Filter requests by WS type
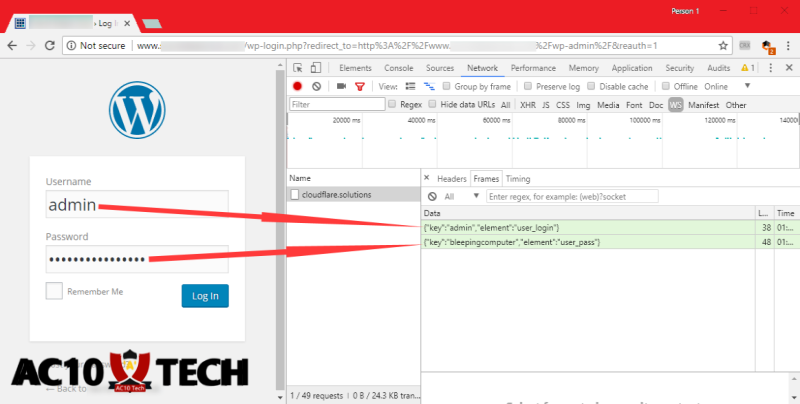This screenshot has width=800, height=404. 676,105
